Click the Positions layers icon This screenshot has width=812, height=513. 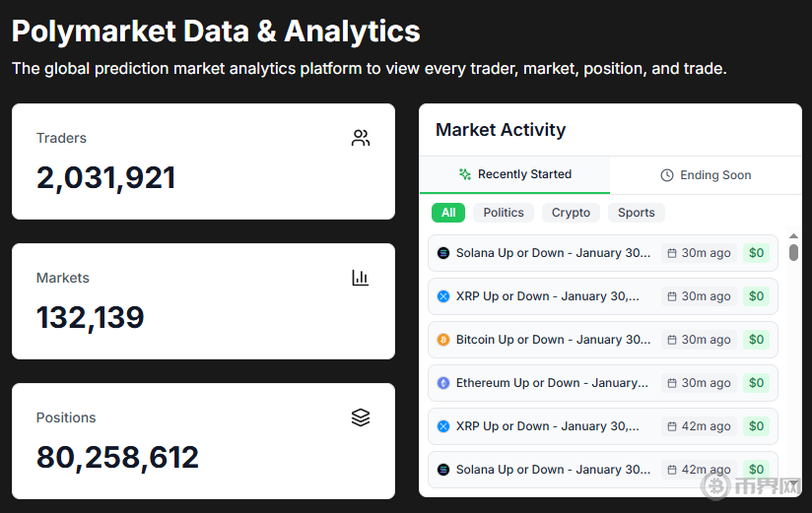point(361,417)
